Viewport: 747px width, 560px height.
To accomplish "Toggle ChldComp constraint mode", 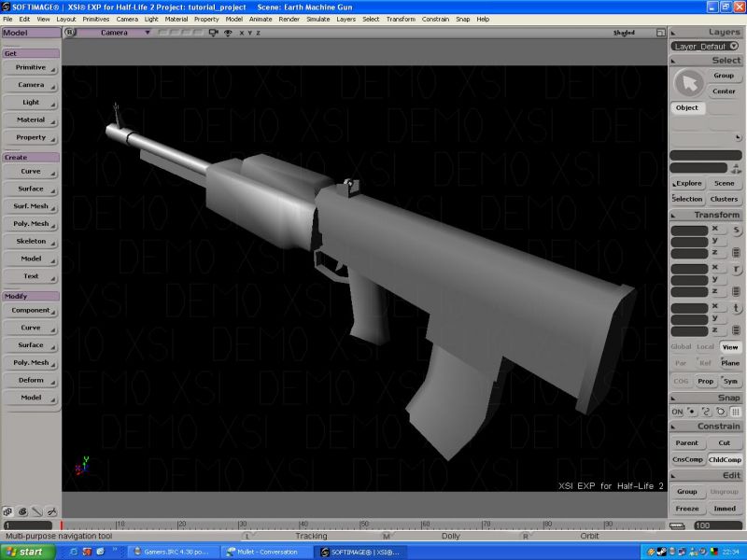I will point(725,459).
